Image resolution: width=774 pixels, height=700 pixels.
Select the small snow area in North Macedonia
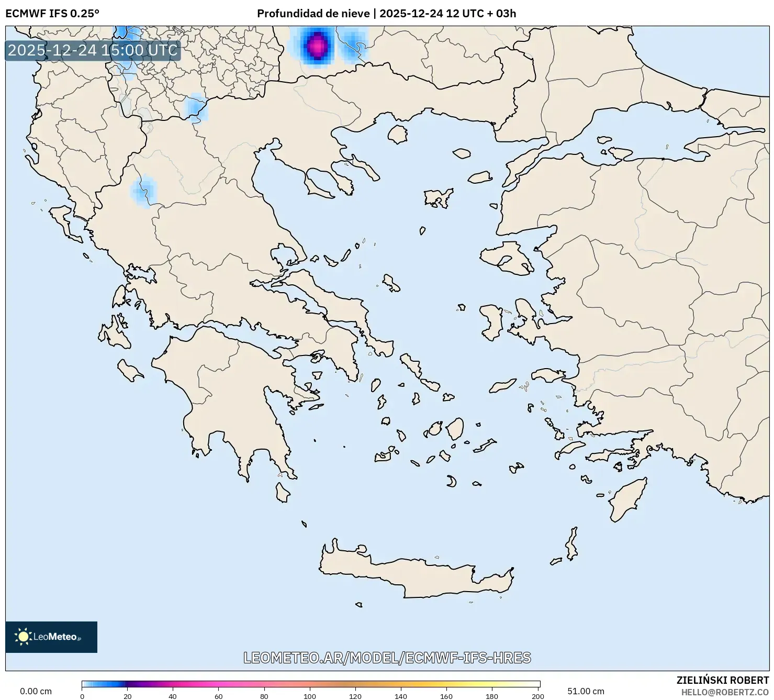[x=196, y=107]
